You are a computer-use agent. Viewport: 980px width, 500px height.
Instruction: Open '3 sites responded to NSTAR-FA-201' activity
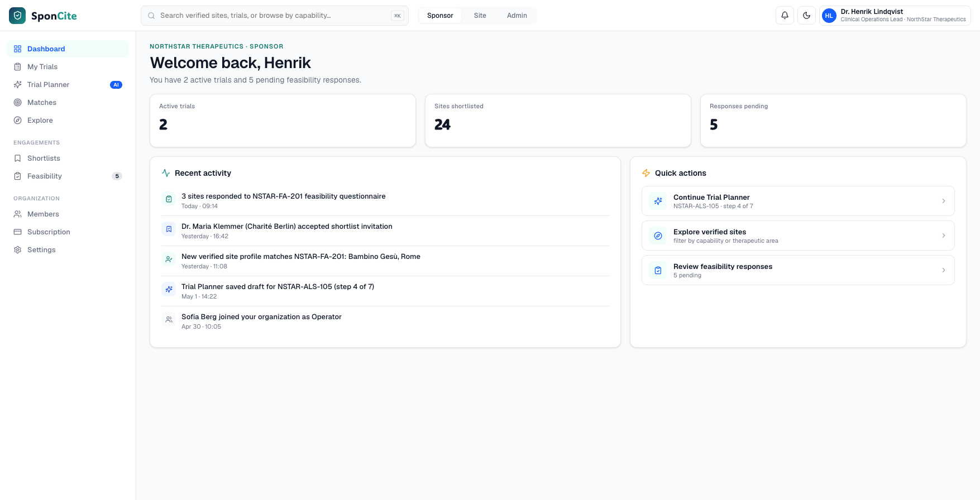[385, 201]
